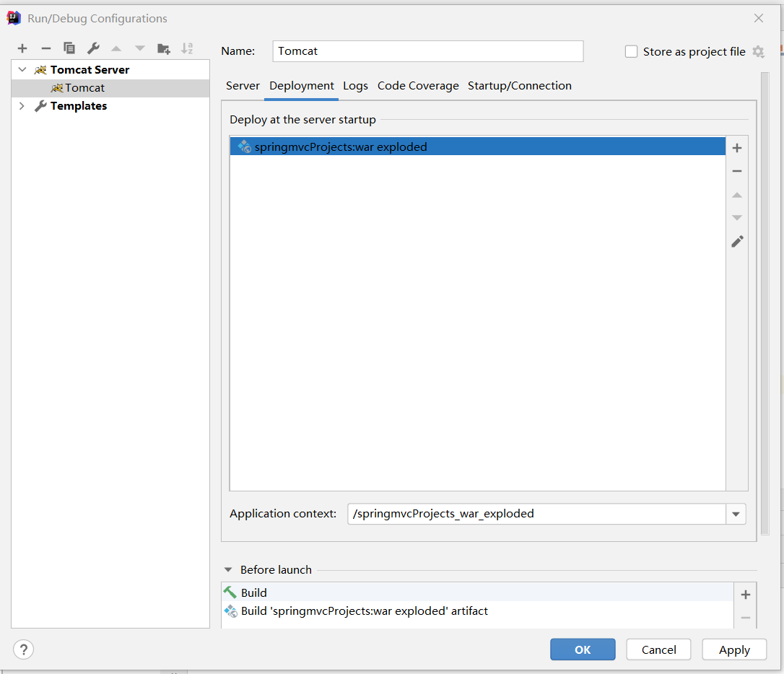The image size is (784, 674).
Task: Add a Before launch task
Action: click(746, 595)
